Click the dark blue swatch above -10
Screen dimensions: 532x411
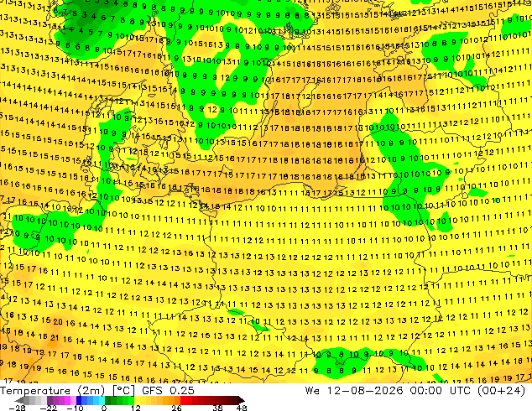click(x=79, y=400)
